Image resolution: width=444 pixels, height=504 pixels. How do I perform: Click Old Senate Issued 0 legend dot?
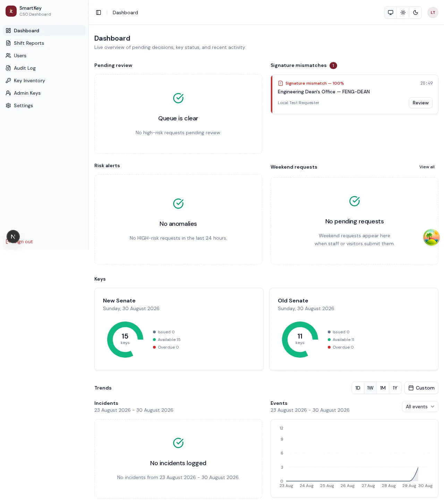tap(329, 332)
